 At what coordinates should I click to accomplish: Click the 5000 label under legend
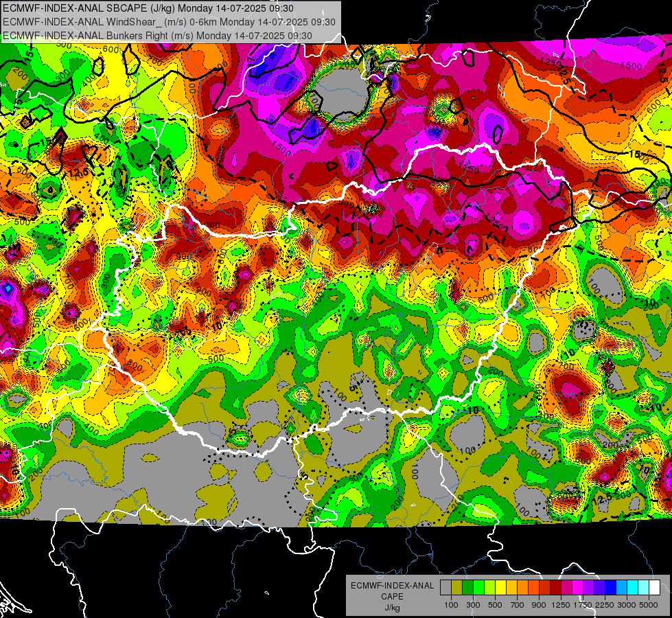[x=649, y=605]
